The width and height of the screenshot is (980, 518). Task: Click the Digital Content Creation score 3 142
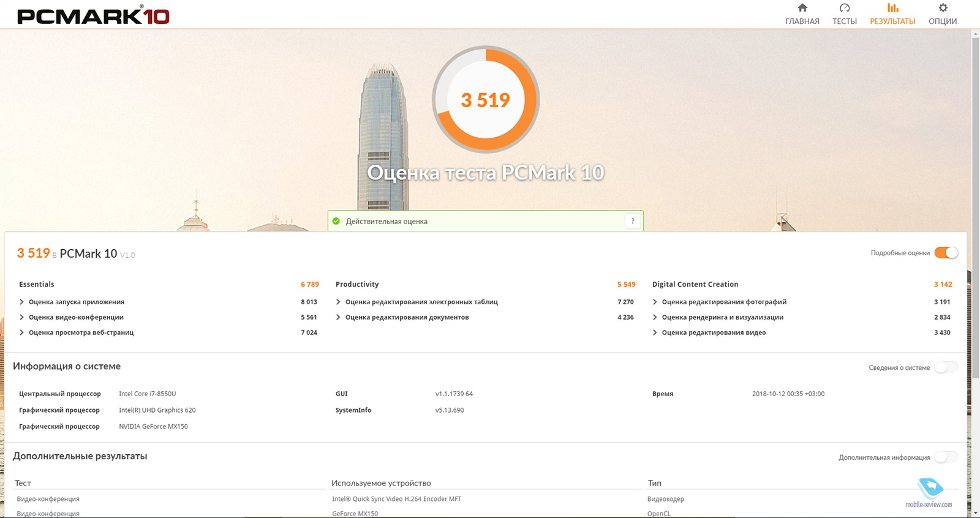(943, 284)
